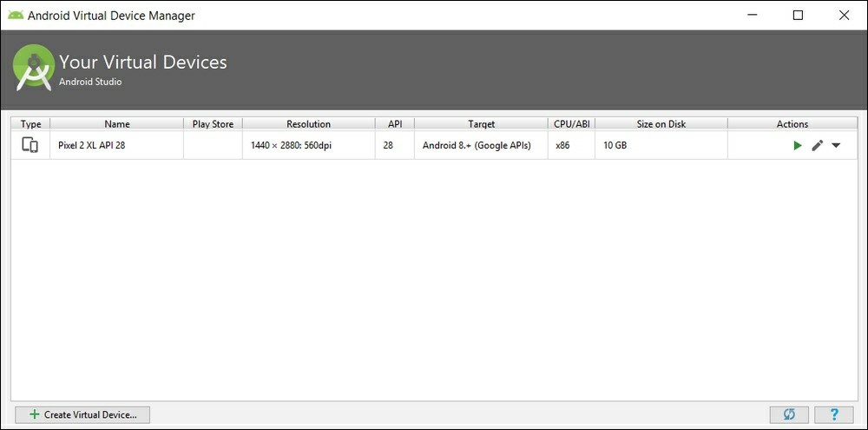Sort by the Name column header
The width and height of the screenshot is (868, 430).
(117, 124)
